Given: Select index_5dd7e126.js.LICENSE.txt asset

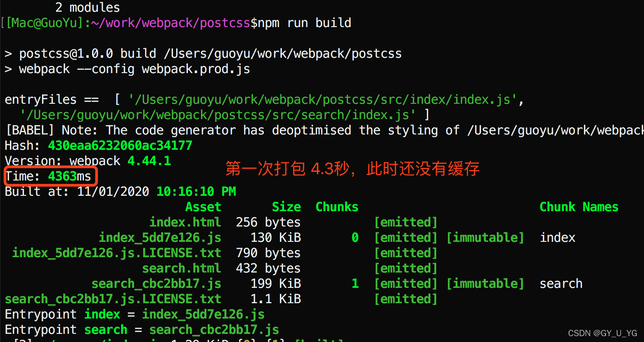Looking at the screenshot, I should [117, 253].
